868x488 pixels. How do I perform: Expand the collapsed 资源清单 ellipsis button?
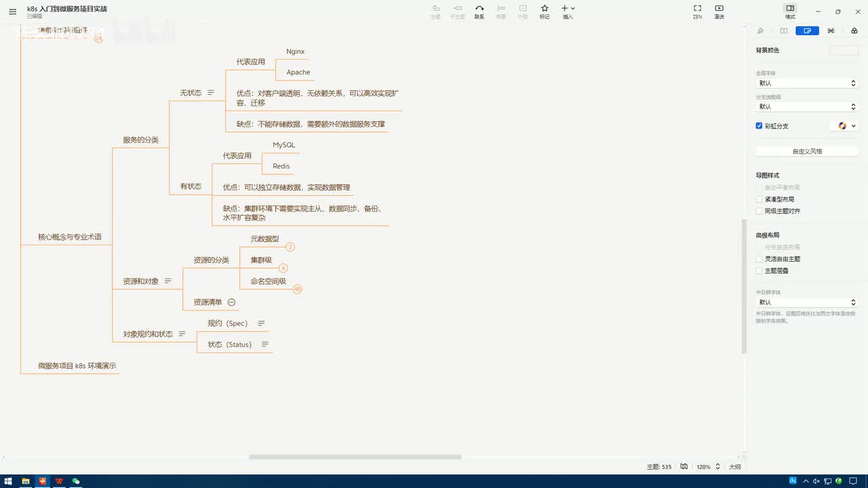coord(231,302)
